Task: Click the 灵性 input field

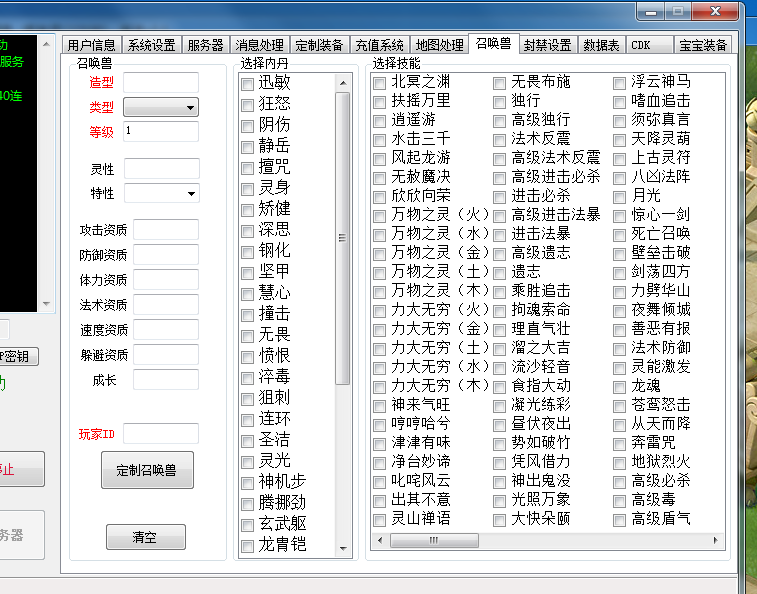Action: click(162, 169)
